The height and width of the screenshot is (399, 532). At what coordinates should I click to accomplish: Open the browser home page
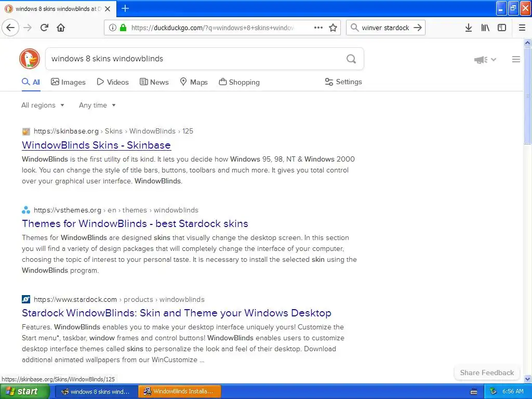[x=61, y=28]
